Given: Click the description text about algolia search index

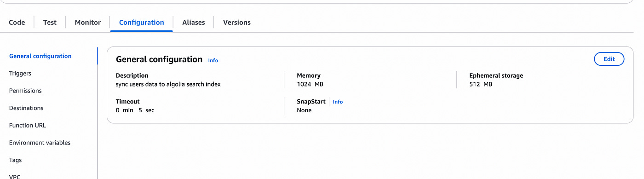Looking at the screenshot, I should (168, 84).
